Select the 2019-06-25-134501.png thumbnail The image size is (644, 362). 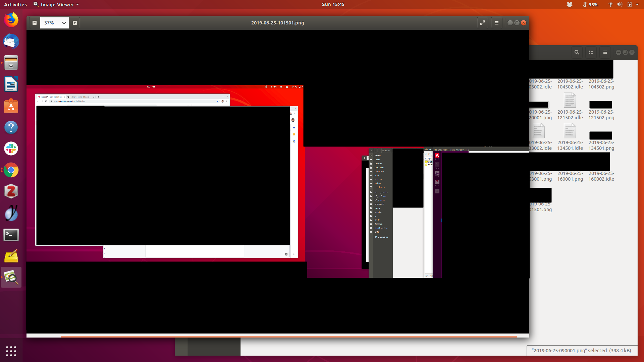[601, 135]
